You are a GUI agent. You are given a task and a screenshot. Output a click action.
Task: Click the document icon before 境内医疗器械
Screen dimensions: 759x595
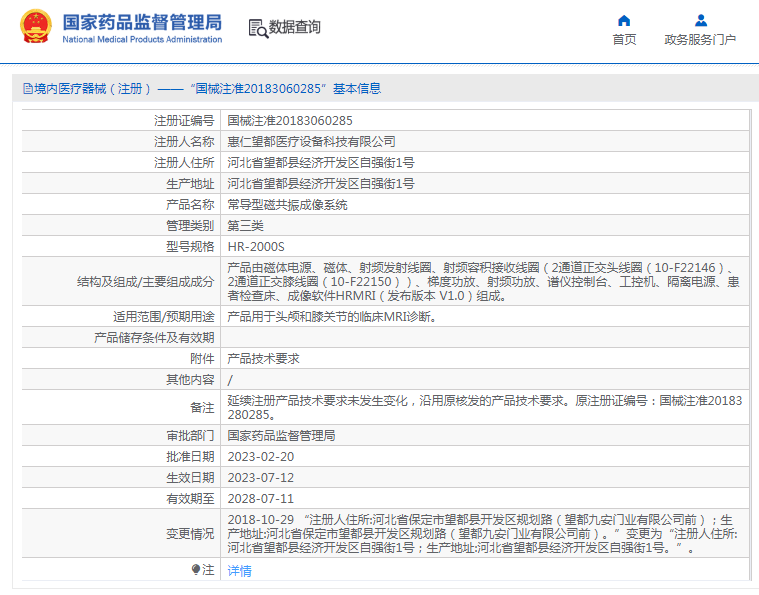point(28,89)
